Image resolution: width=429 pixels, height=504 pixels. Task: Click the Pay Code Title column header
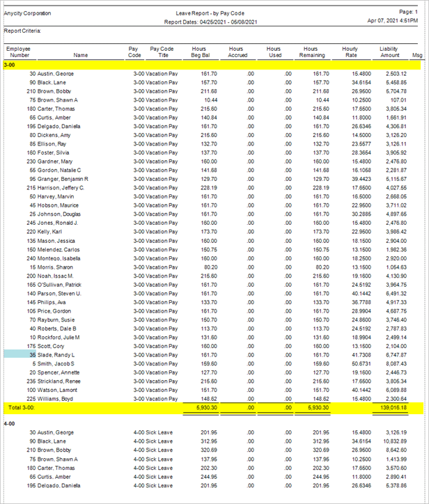pyautogui.click(x=162, y=52)
